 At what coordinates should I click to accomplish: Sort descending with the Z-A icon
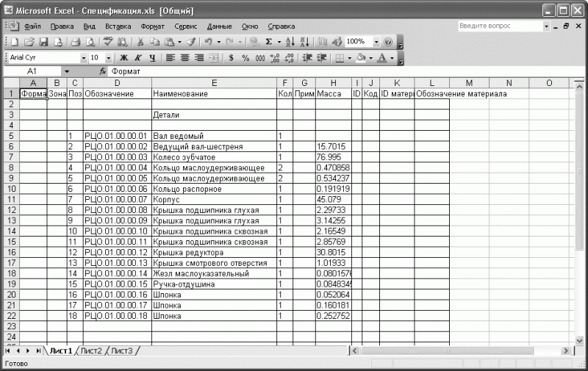click(304, 42)
